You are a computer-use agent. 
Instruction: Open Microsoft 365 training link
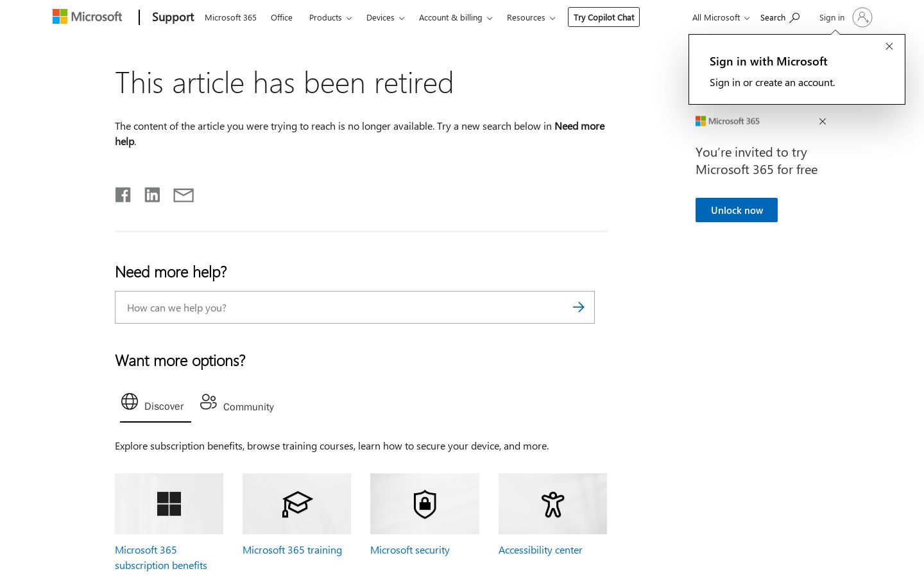292,550
